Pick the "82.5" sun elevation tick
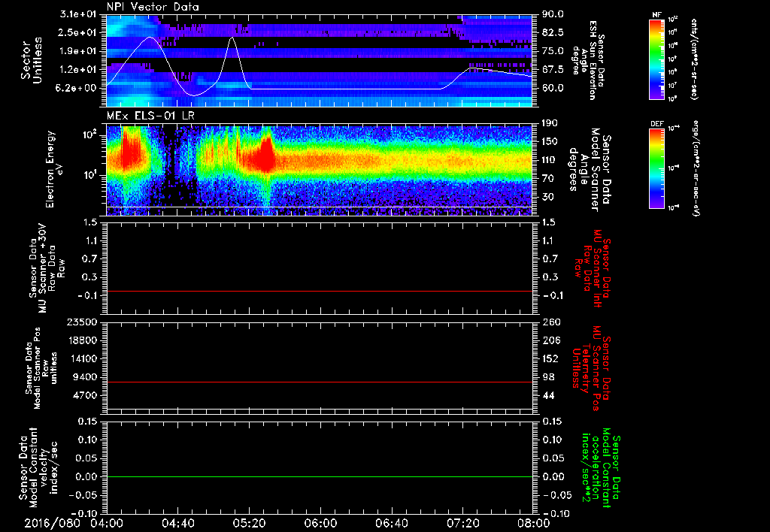This screenshot has width=770, height=532. (553, 32)
